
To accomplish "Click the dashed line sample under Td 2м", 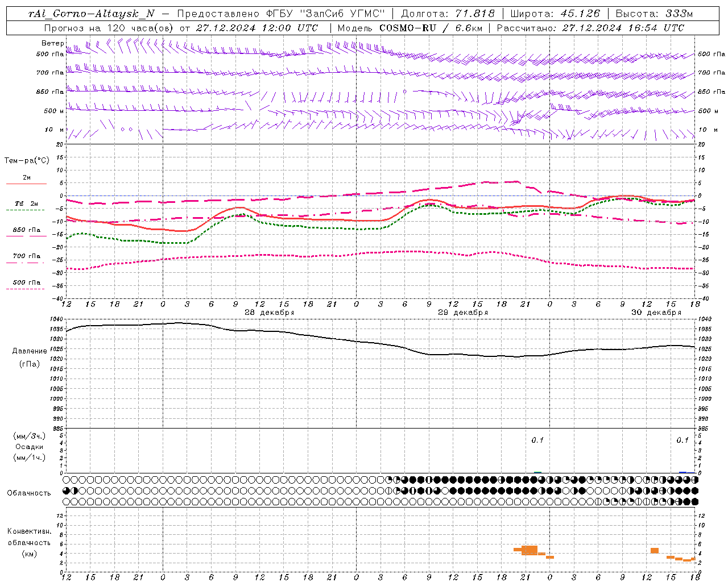I will (x=25, y=210).
